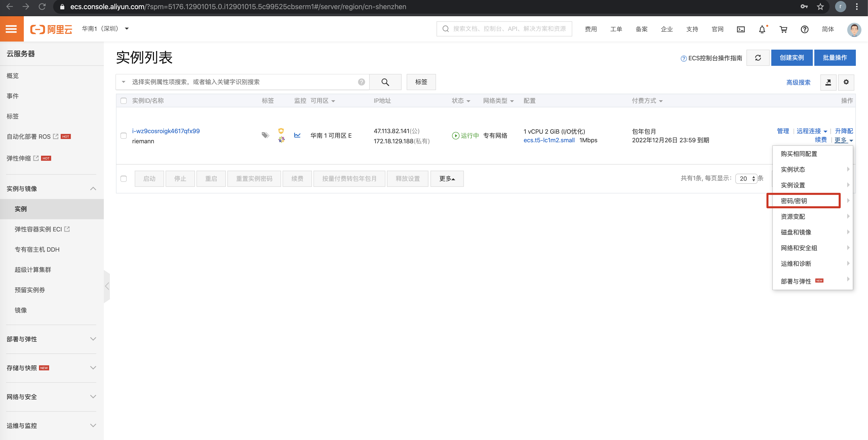Click the 创建实例 button
This screenshot has height=440, width=868.
[x=791, y=58]
